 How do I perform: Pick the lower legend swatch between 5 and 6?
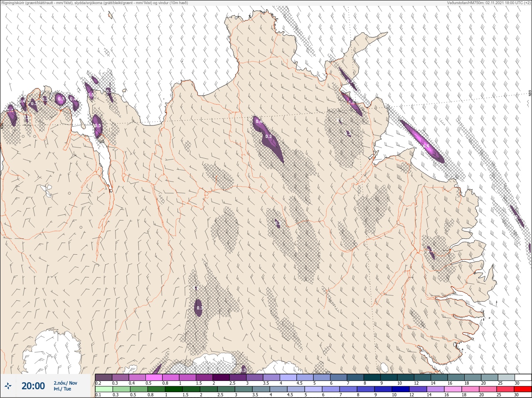click(x=313, y=389)
